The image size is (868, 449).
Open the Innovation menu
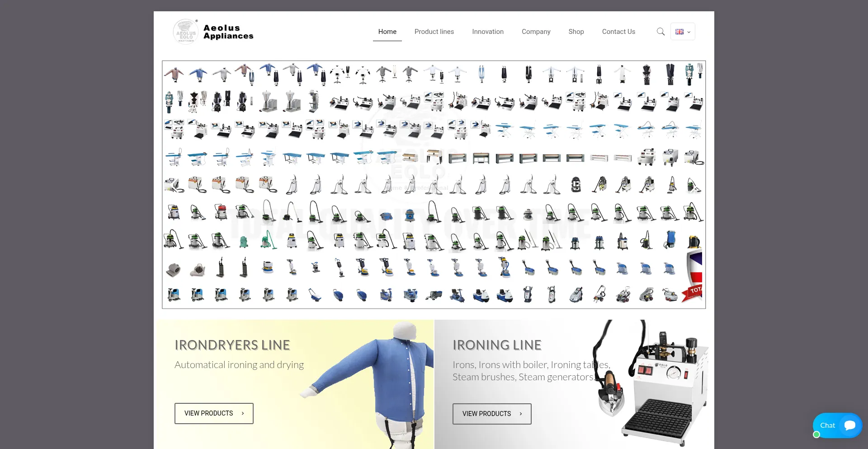tap(488, 32)
